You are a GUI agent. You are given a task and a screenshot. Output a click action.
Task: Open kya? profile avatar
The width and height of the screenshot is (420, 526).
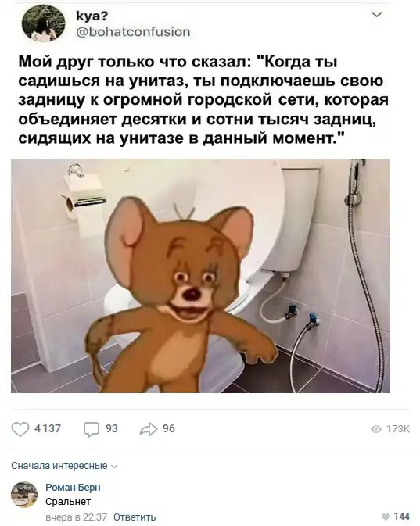(43, 23)
